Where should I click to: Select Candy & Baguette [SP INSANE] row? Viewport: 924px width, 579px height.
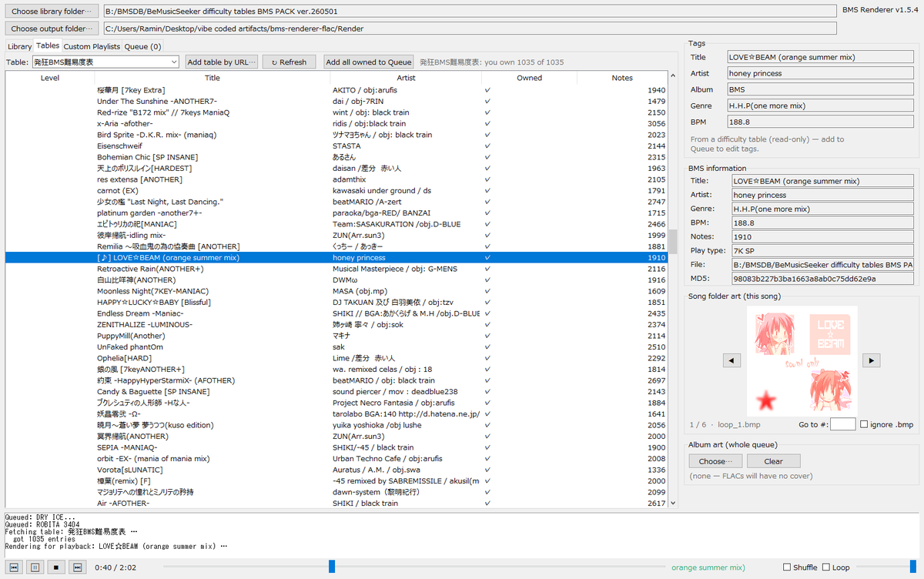click(336, 391)
